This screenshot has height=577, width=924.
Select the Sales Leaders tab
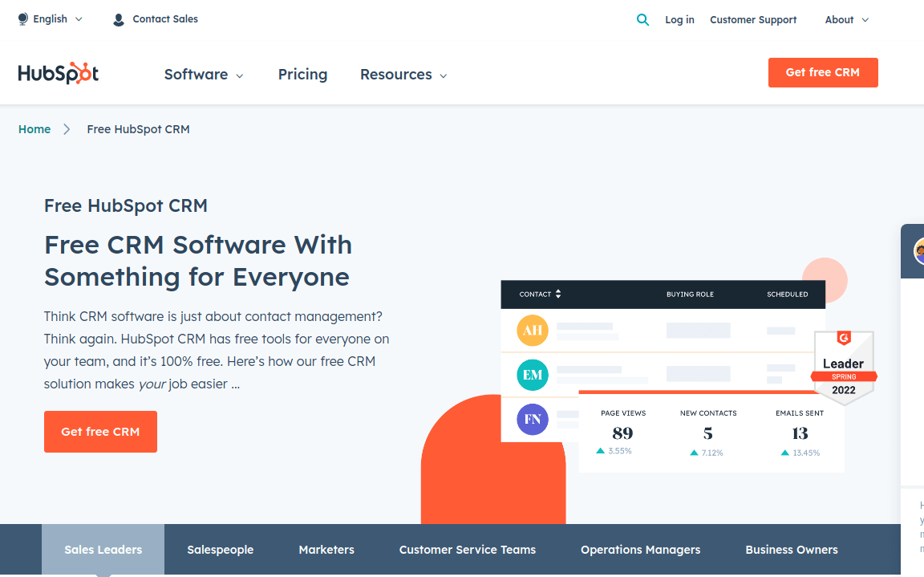coord(103,549)
